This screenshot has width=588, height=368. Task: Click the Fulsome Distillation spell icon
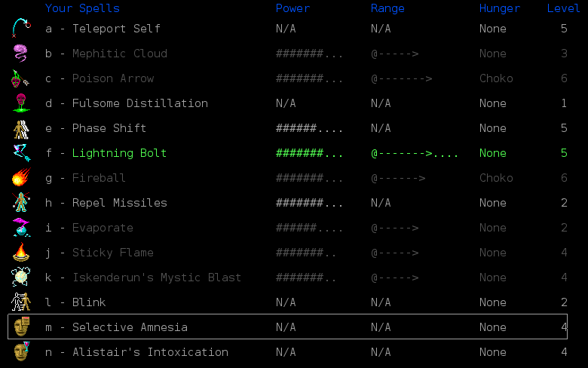click(x=21, y=103)
